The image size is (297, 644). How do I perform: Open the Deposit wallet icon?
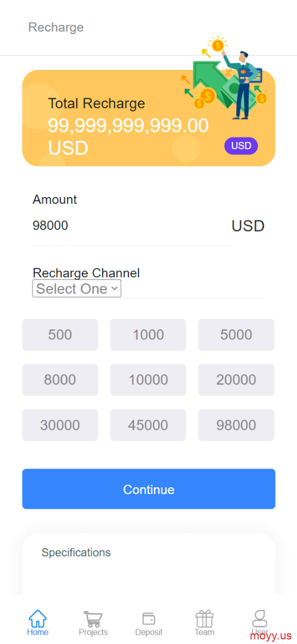[x=149, y=618]
